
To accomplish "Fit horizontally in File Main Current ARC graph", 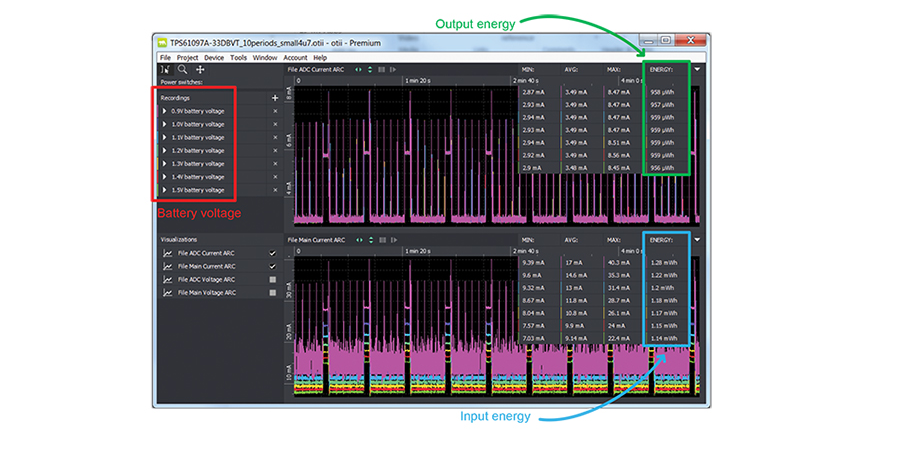I will point(359,240).
